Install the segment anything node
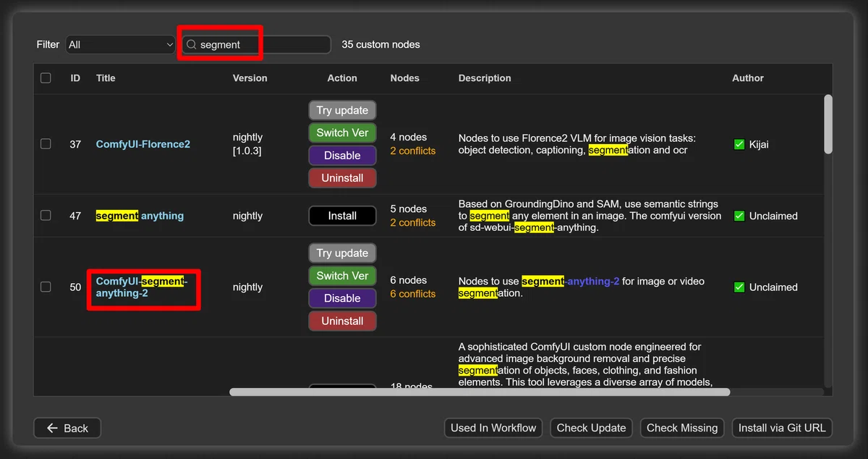 342,216
